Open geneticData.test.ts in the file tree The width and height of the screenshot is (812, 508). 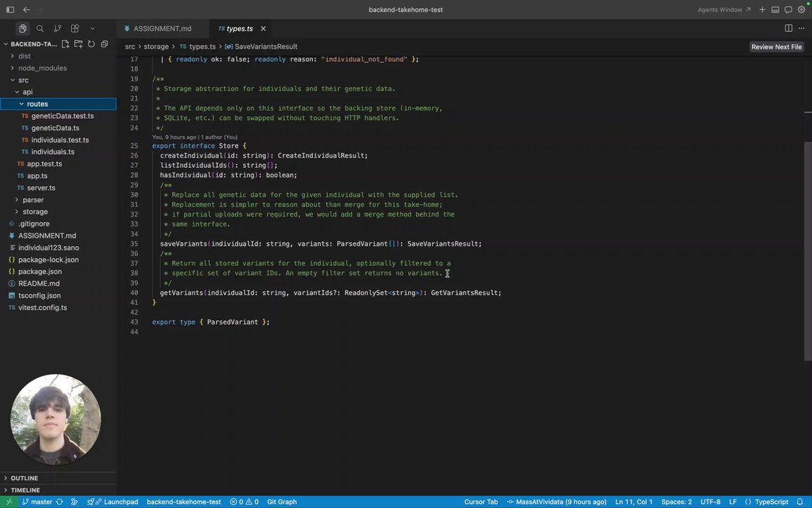tap(62, 116)
